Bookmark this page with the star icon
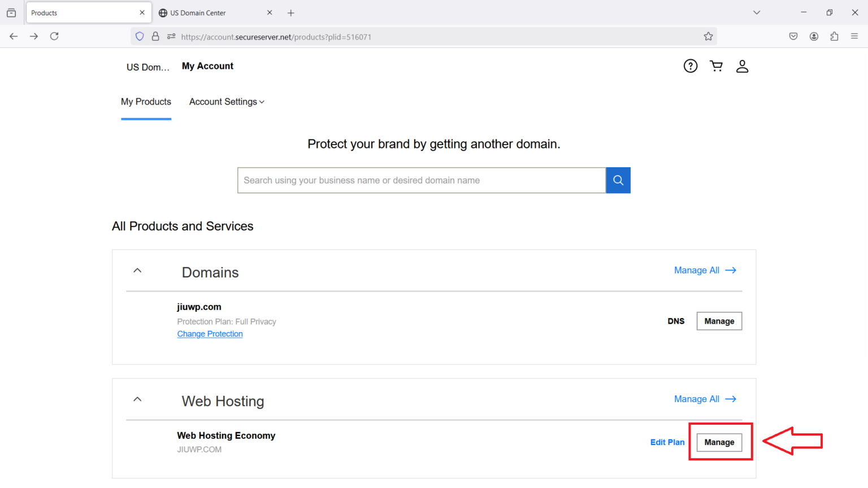This screenshot has height=488, width=868. tap(708, 37)
